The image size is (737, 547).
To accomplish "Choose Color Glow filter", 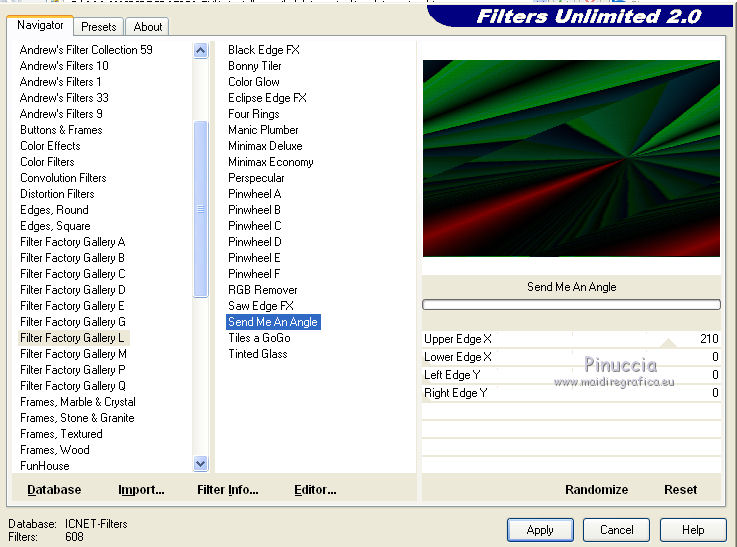I will tap(254, 82).
